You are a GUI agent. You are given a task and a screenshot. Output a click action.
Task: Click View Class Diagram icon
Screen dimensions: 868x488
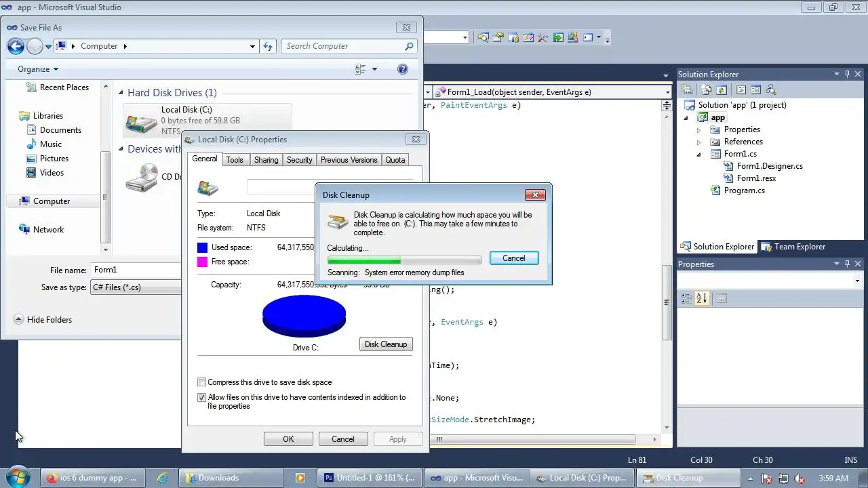(770, 89)
